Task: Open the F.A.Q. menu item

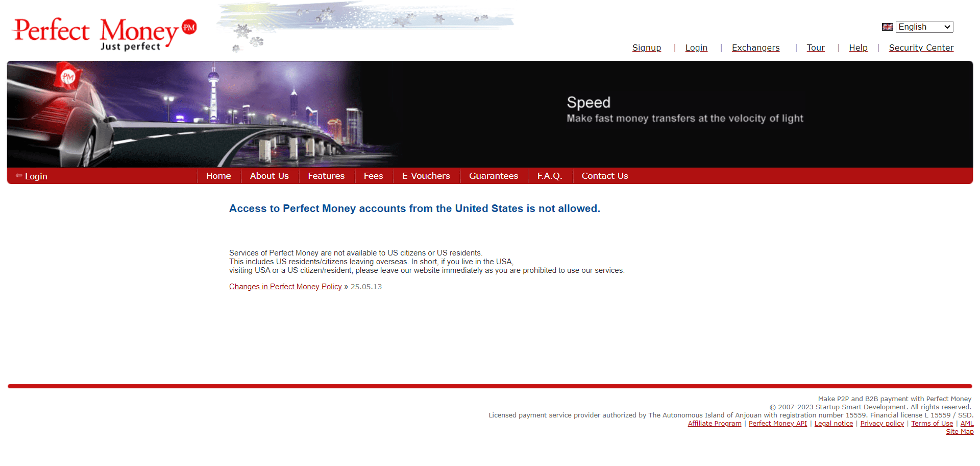Action: click(550, 176)
